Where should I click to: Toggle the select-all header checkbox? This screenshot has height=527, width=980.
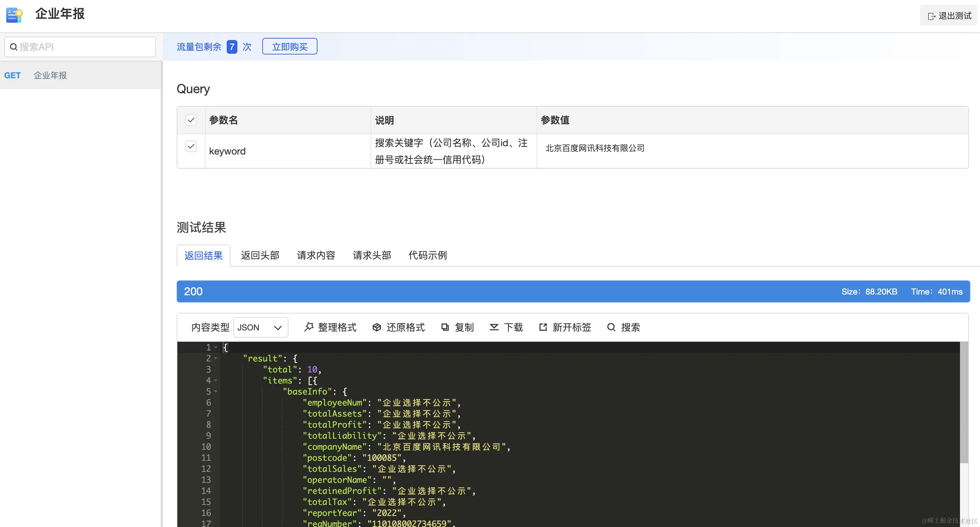pyautogui.click(x=191, y=120)
